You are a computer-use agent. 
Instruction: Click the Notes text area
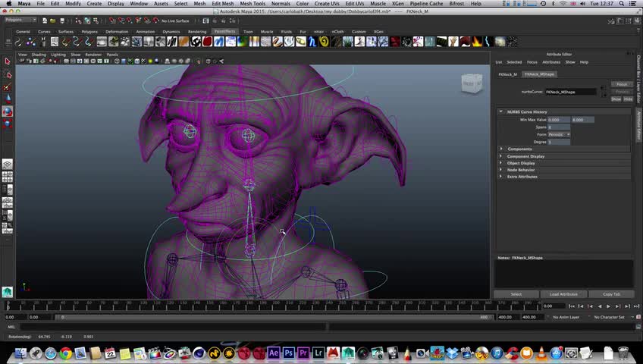(x=564, y=274)
